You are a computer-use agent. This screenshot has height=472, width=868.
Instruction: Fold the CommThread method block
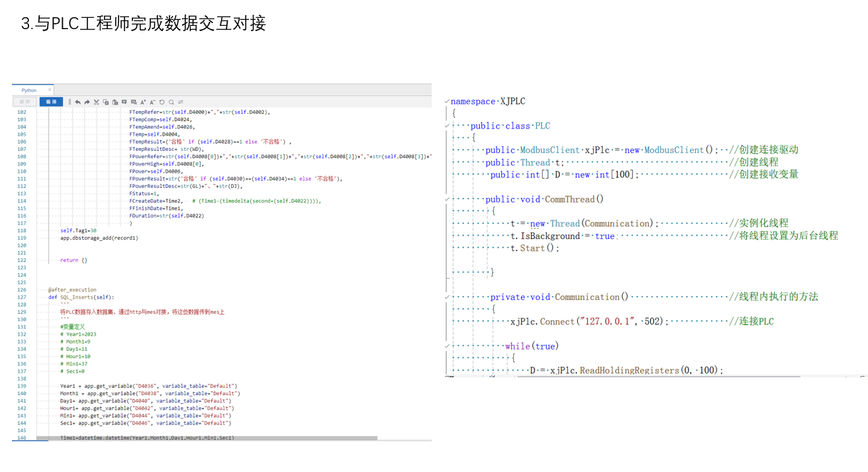tap(447, 199)
